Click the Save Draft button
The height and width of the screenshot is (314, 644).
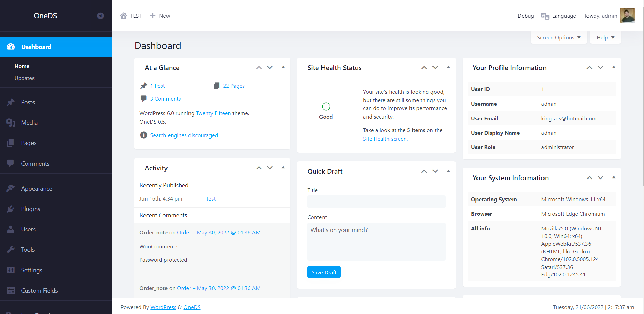(x=324, y=272)
